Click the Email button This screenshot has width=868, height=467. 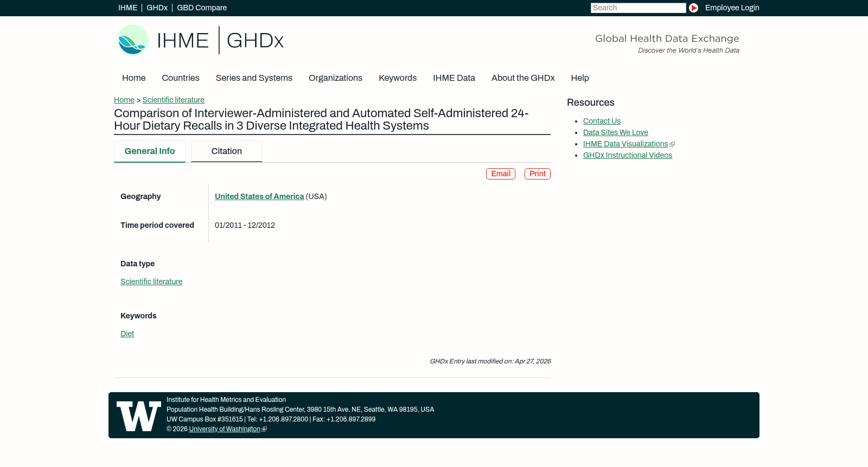click(x=501, y=174)
